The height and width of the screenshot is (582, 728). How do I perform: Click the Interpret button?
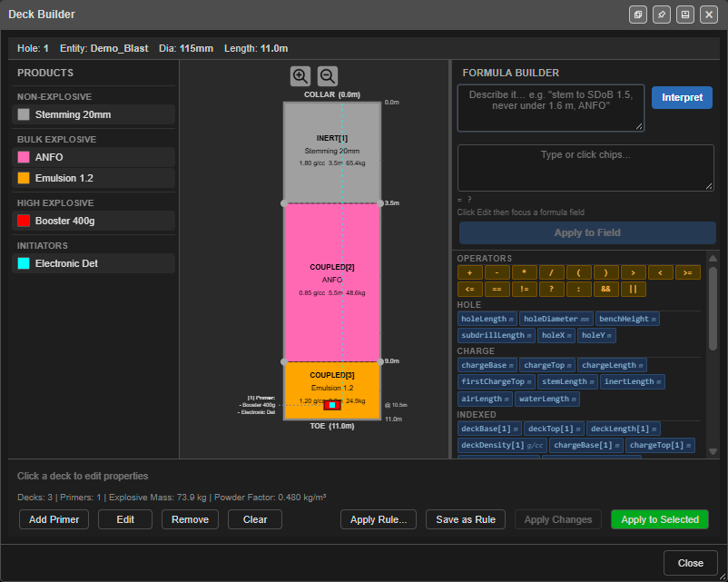pyautogui.click(x=682, y=97)
